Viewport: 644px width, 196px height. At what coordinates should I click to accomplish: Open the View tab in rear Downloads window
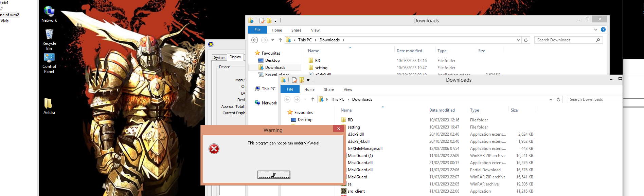pyautogui.click(x=315, y=30)
